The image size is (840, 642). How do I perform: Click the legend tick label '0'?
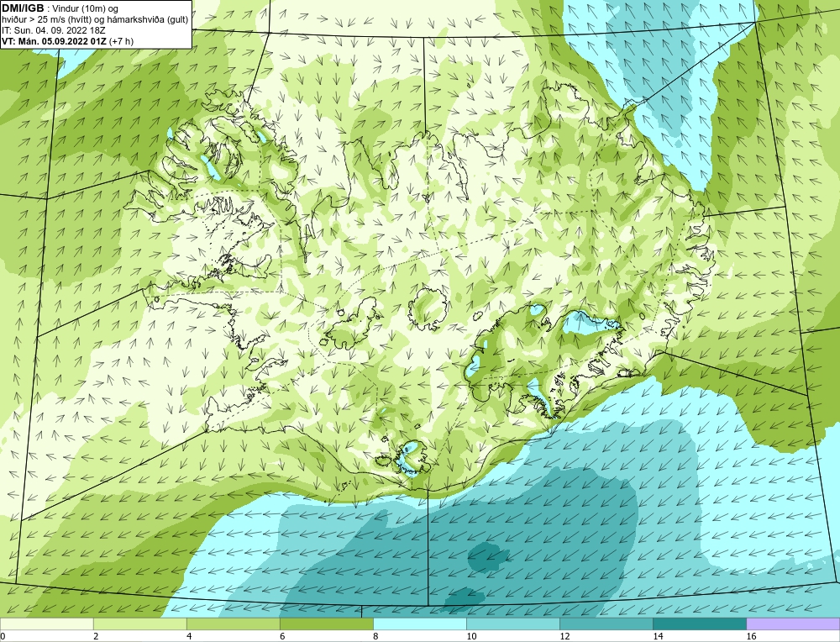tap(3, 636)
